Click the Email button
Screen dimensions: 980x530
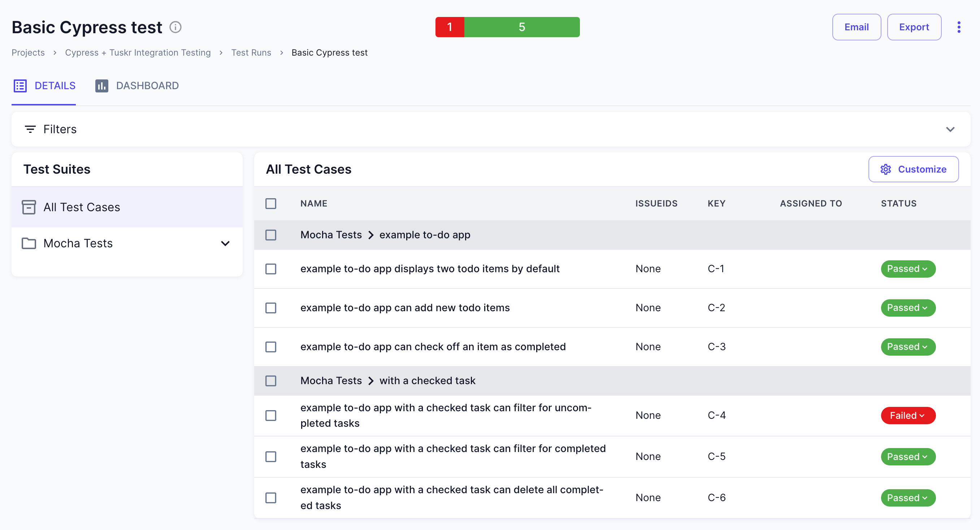coord(856,27)
